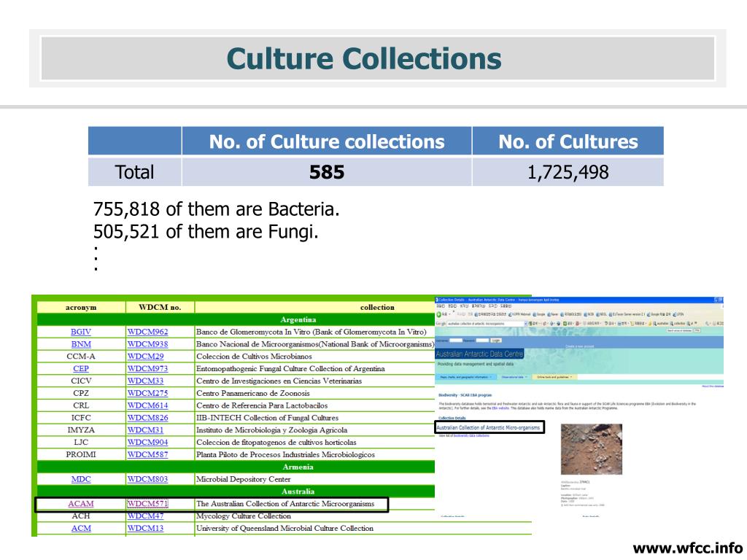Click the Antarctic rock photo thumbnail
This screenshot has height=560, width=747.
tap(591, 449)
